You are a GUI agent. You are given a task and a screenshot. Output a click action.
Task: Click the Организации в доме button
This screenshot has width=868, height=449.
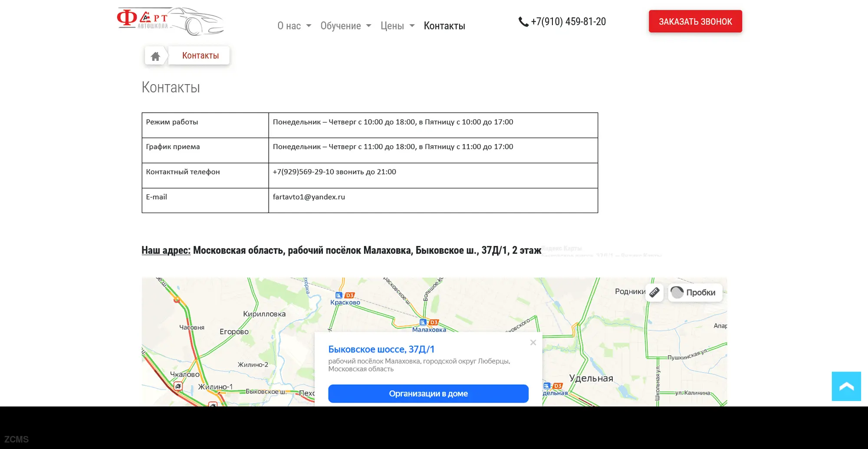click(x=428, y=393)
